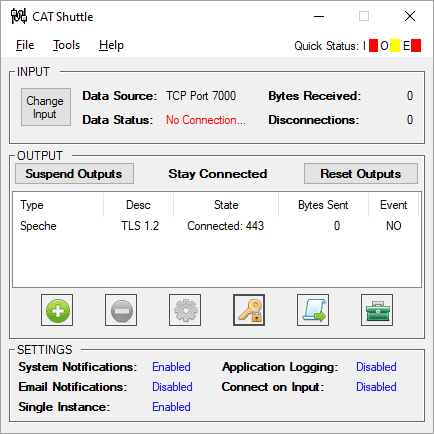Toggle Connect on Input Disabled setting
This screenshot has height=434, width=434.
376,387
